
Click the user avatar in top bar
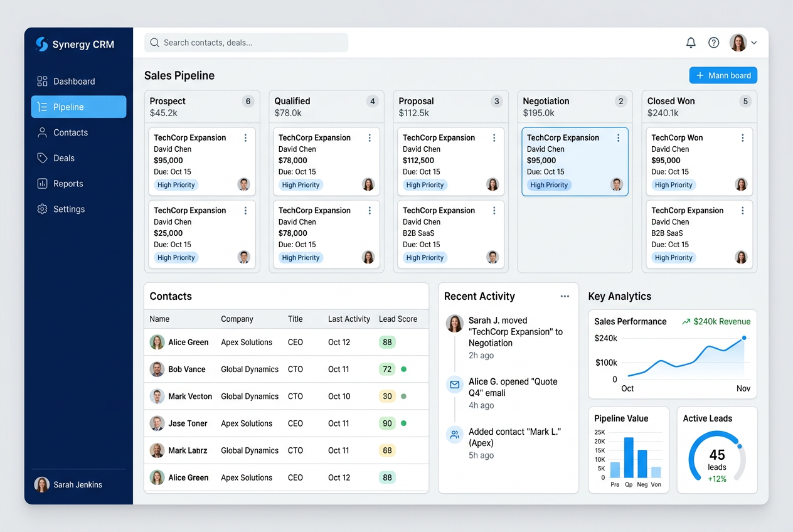(x=738, y=43)
